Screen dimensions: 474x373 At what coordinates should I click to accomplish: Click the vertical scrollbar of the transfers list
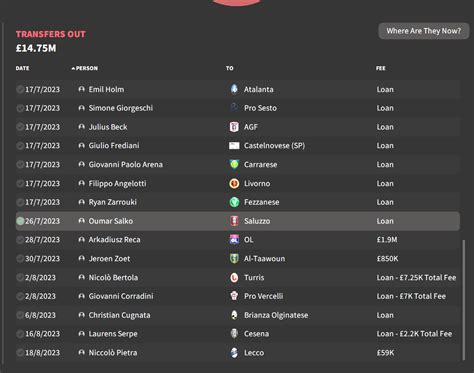pyautogui.click(x=464, y=300)
